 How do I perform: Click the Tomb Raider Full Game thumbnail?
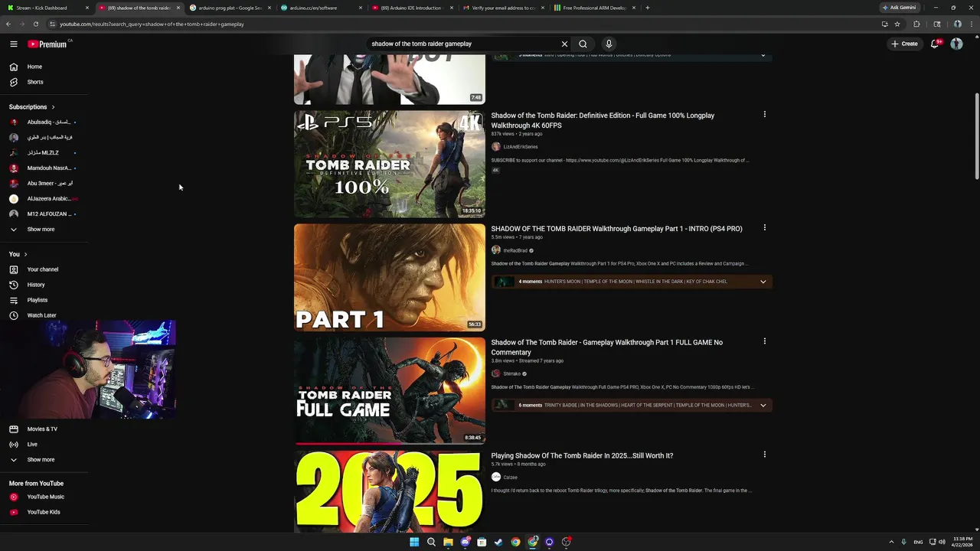pyautogui.click(x=389, y=390)
